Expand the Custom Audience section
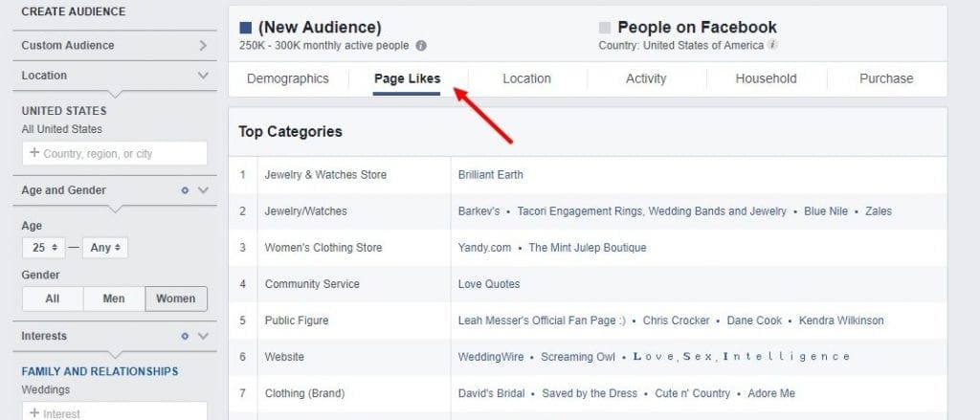The image size is (980, 420). pyautogui.click(x=203, y=45)
